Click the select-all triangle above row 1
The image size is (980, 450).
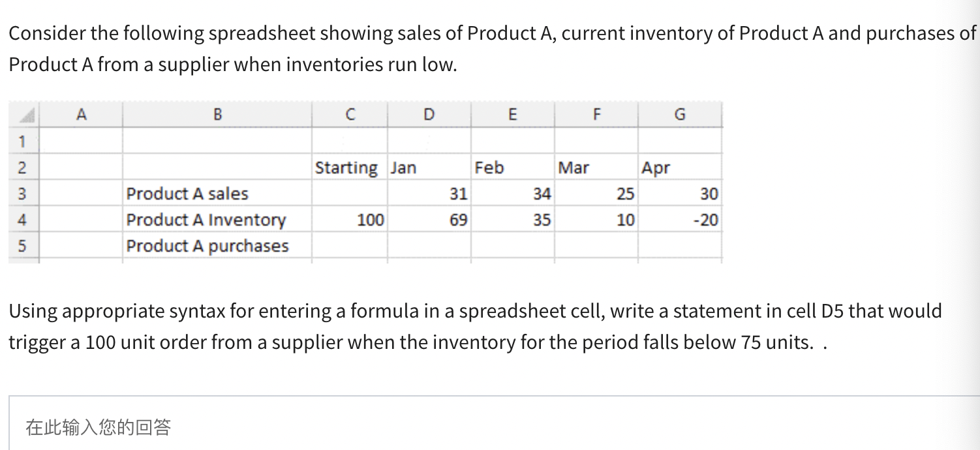tap(23, 114)
